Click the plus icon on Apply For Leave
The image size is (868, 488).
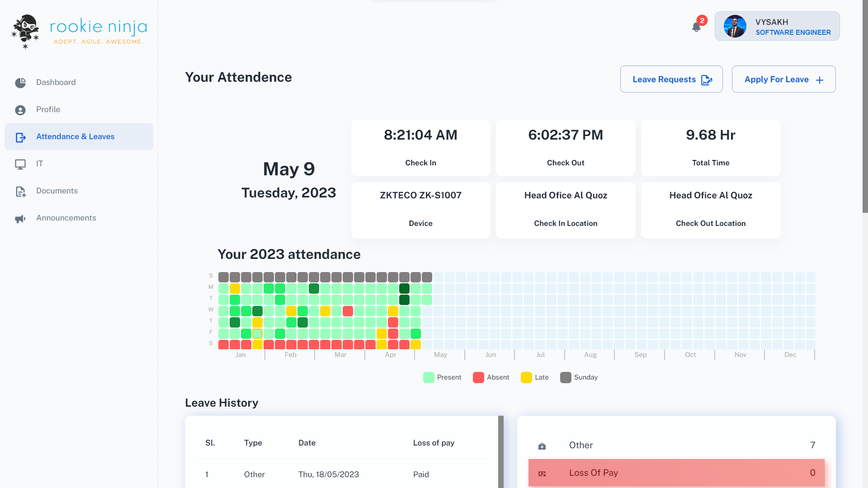[820, 80]
